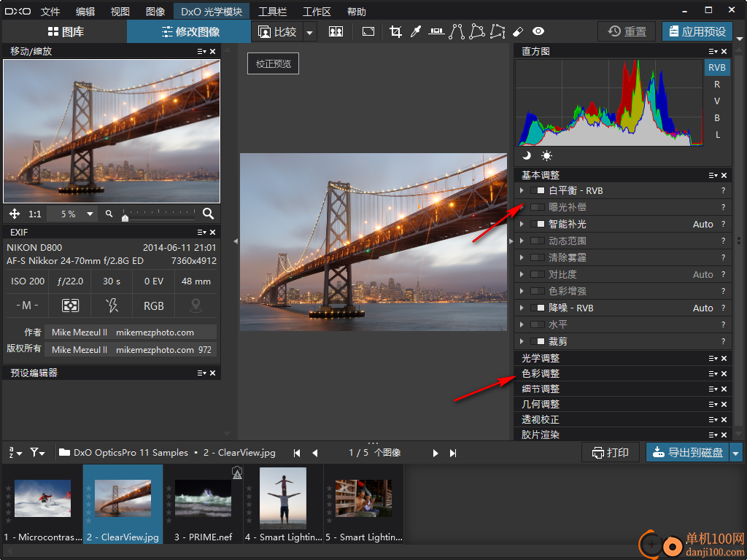Image resolution: width=747 pixels, height=560 pixels.
Task: Click 导出到磁盘 export button
Action: pyautogui.click(x=688, y=453)
